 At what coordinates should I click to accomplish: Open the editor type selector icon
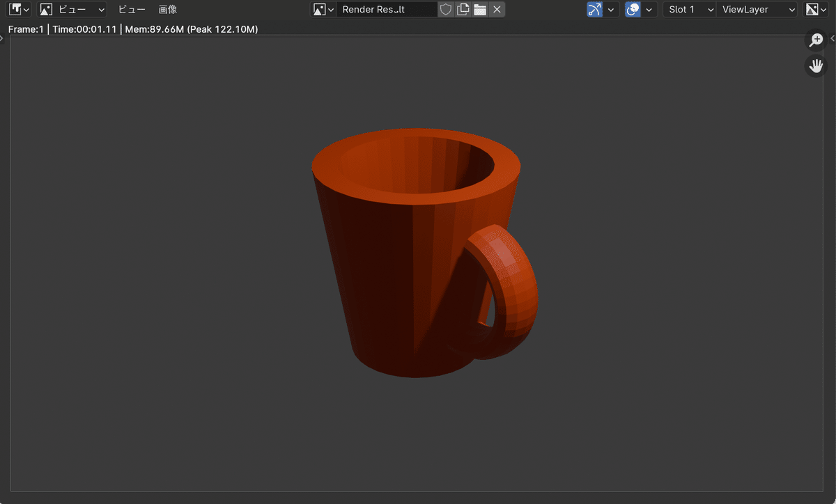click(x=19, y=10)
